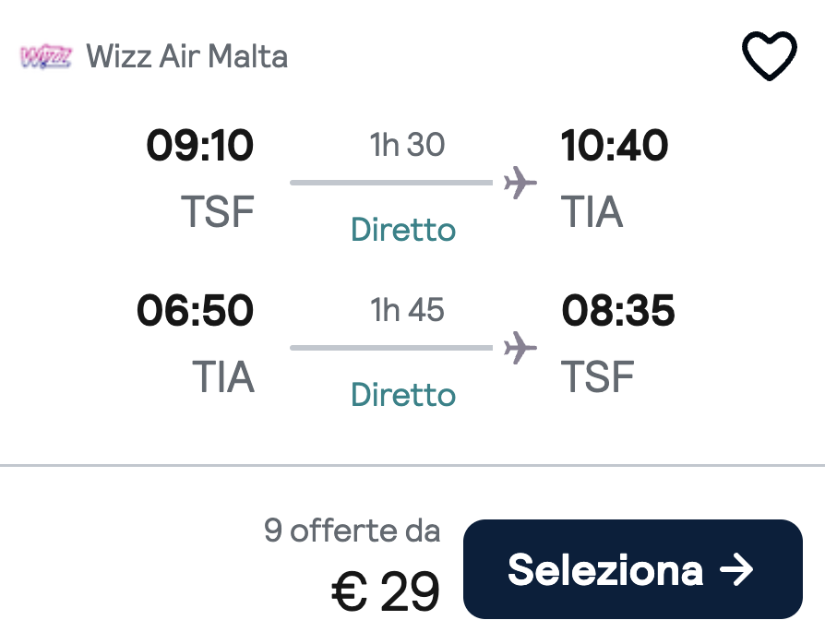Viewport: 825px width, 644px height.
Task: Click the outbound flight airplane icon
Action: (520, 183)
